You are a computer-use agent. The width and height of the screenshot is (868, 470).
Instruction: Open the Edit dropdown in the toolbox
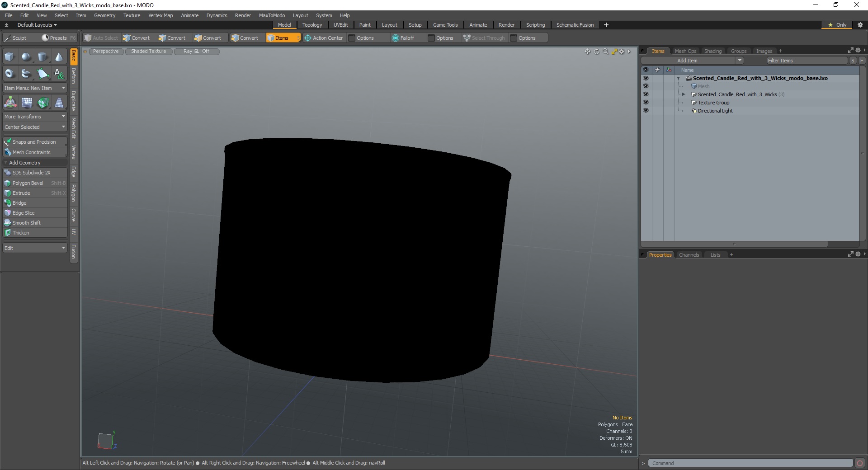pyautogui.click(x=35, y=248)
